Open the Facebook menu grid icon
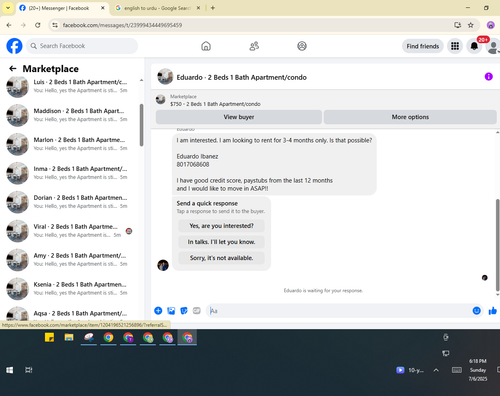500x396 pixels. click(455, 46)
